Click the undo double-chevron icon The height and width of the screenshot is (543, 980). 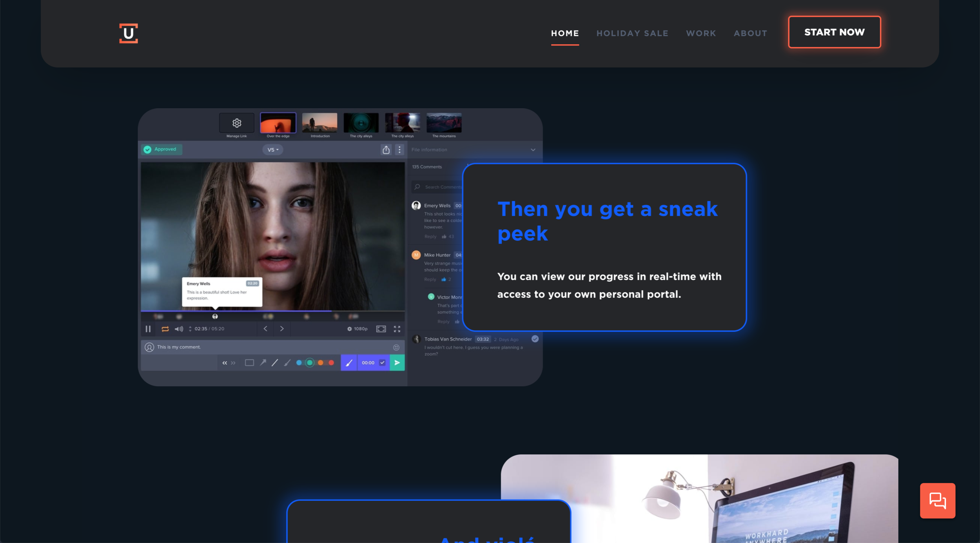pos(225,363)
